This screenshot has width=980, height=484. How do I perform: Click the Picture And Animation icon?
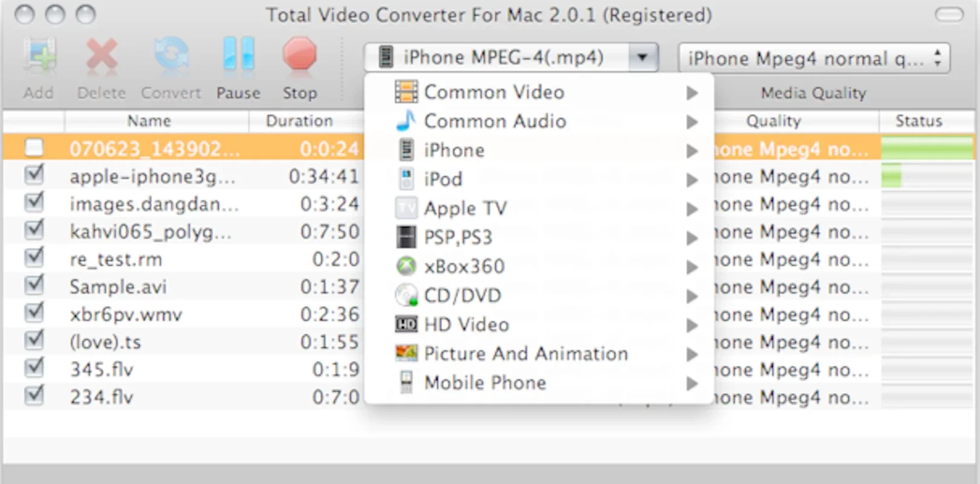point(406,353)
